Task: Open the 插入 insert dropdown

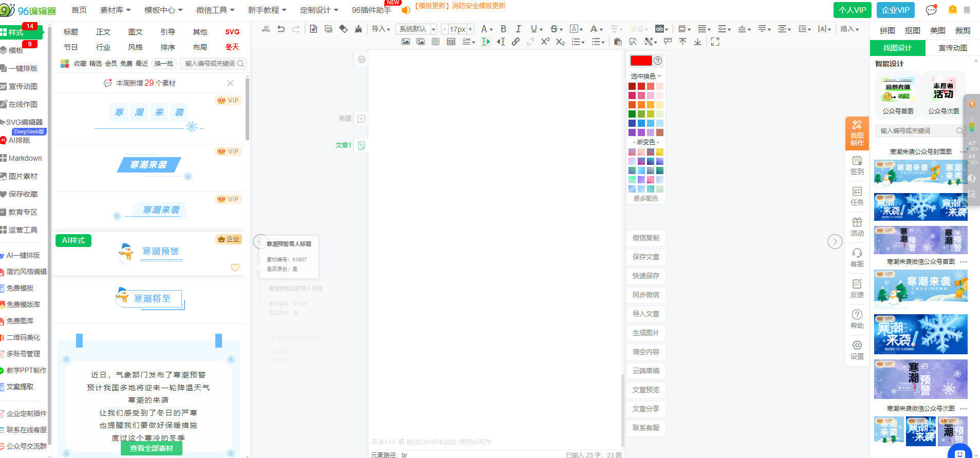Action: [849, 29]
